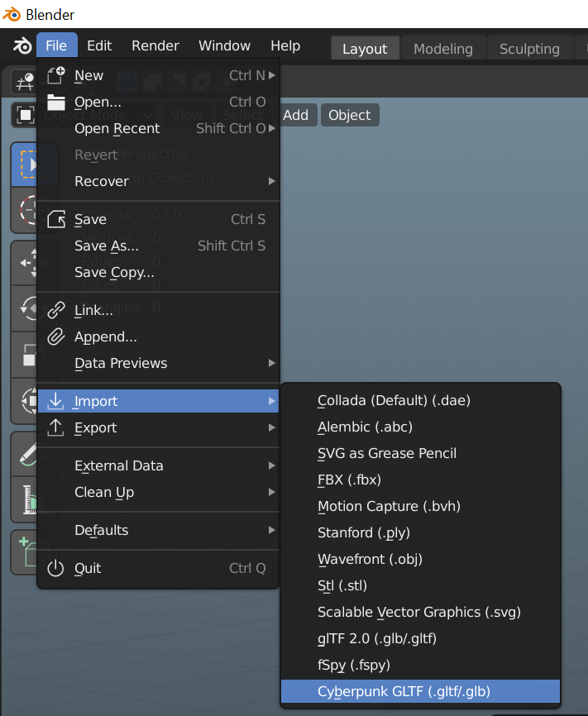
Task: Expand the Data Previews submenu
Action: (158, 363)
